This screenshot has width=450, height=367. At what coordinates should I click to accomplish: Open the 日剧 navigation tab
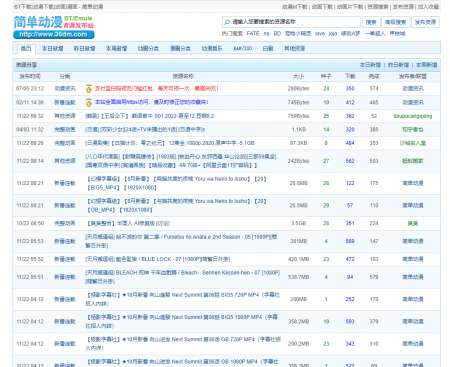pyautogui.click(x=268, y=48)
